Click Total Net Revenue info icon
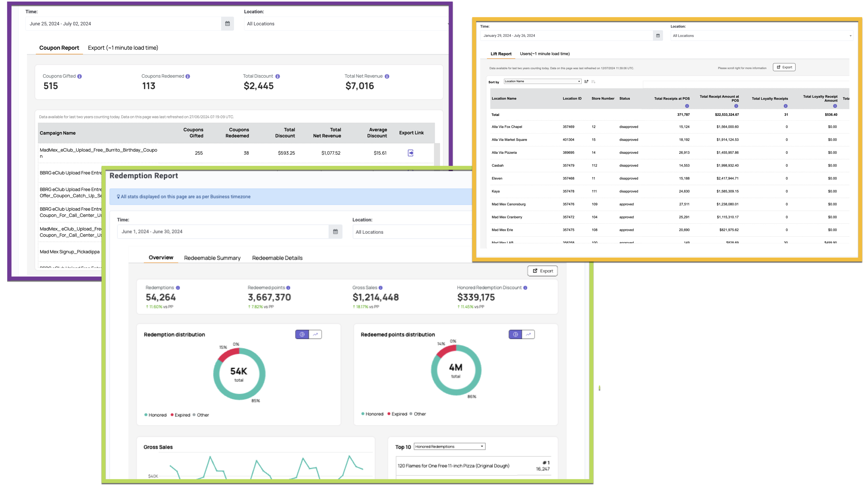 (387, 77)
